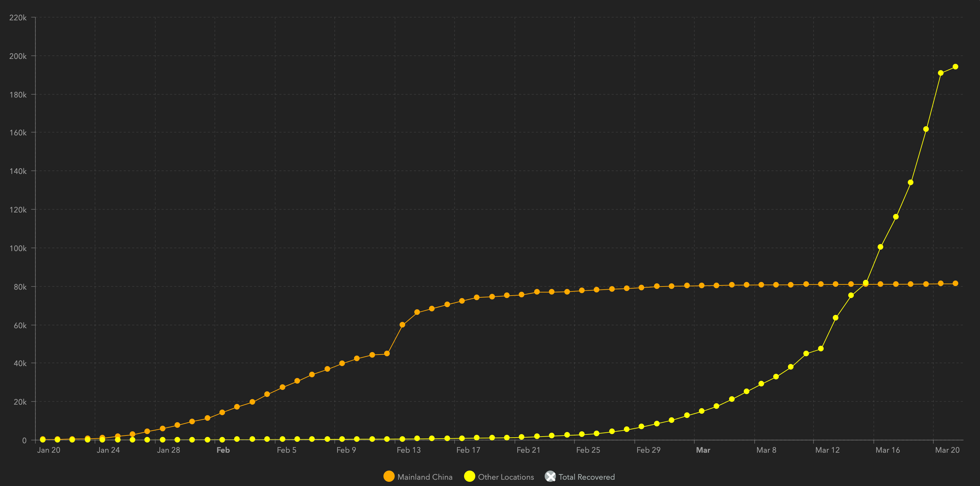The height and width of the screenshot is (486, 980).
Task: Click the Mar 20 x-axis label
Action: (x=947, y=450)
